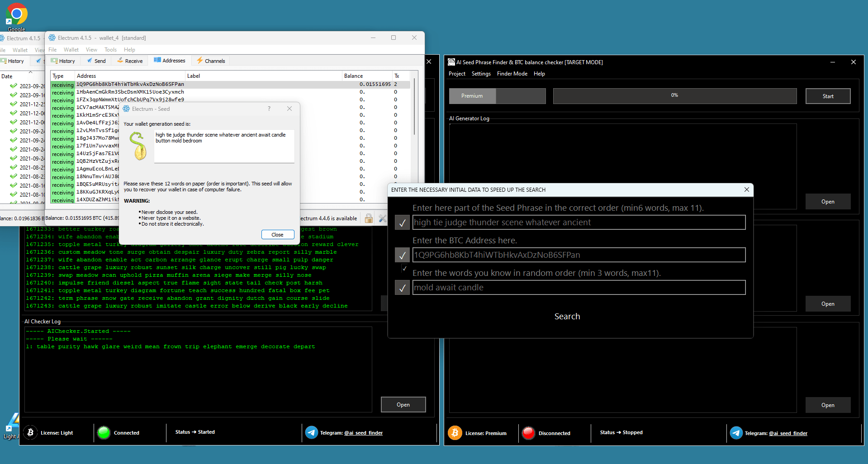Image resolution: width=868 pixels, height=464 pixels.
Task: Click the 0% progress bar
Action: pyautogui.click(x=674, y=95)
